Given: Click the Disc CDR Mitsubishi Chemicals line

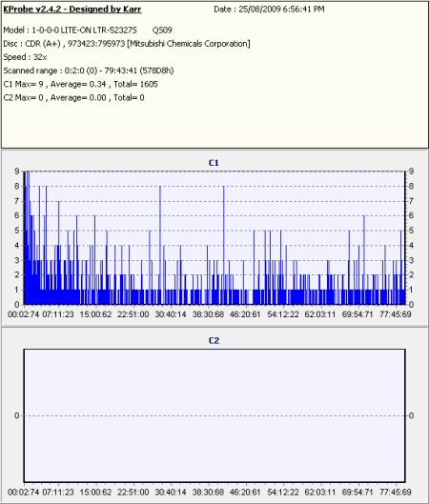Looking at the screenshot, I should click(127, 44).
